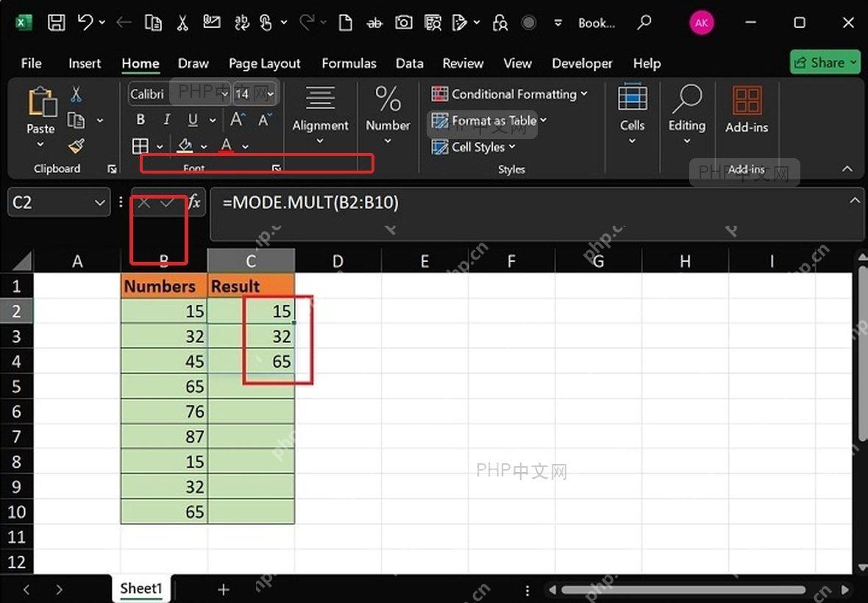868x603 pixels.
Task: Click the Touch/Mouse mode hand icon
Action: (267, 23)
